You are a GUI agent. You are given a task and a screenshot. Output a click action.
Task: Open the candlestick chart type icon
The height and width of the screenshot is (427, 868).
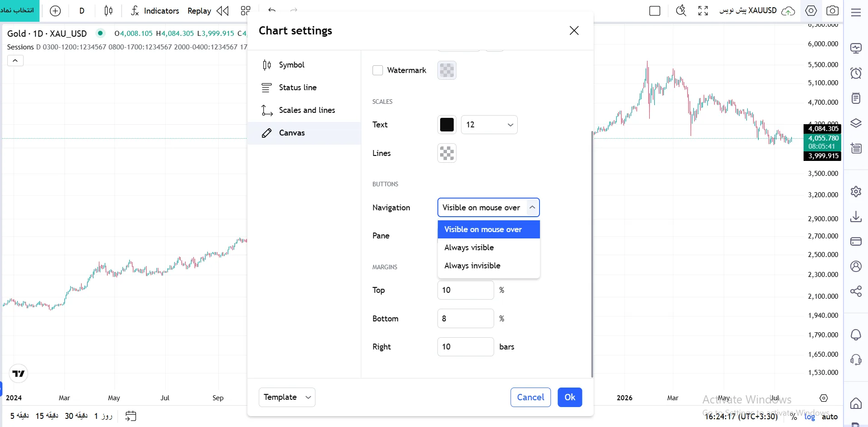tap(108, 11)
